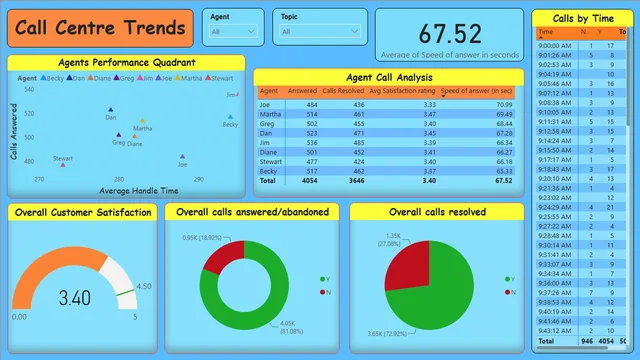
Task: Click the Y legend dot in calls resolved chart
Action: tap(507, 279)
